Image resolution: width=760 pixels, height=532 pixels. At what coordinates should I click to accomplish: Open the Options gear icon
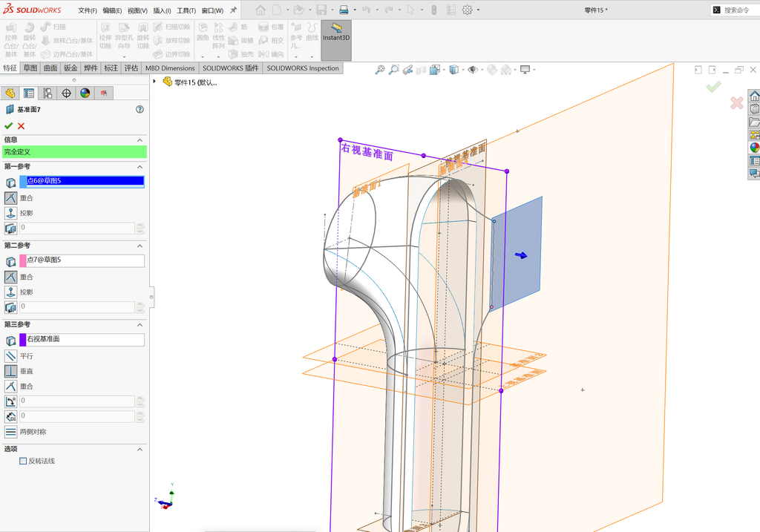pos(468,10)
